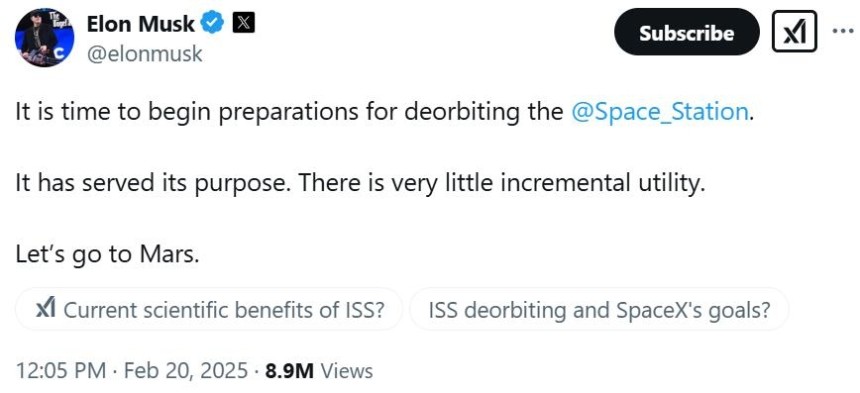Screen dimensions: 860x393
Task: View the 8.9M views count
Action: click(290, 371)
